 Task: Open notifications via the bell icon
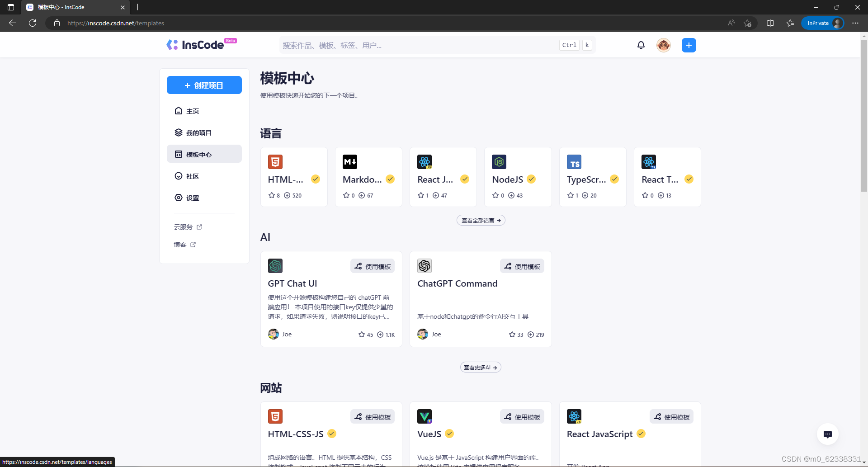tap(641, 45)
